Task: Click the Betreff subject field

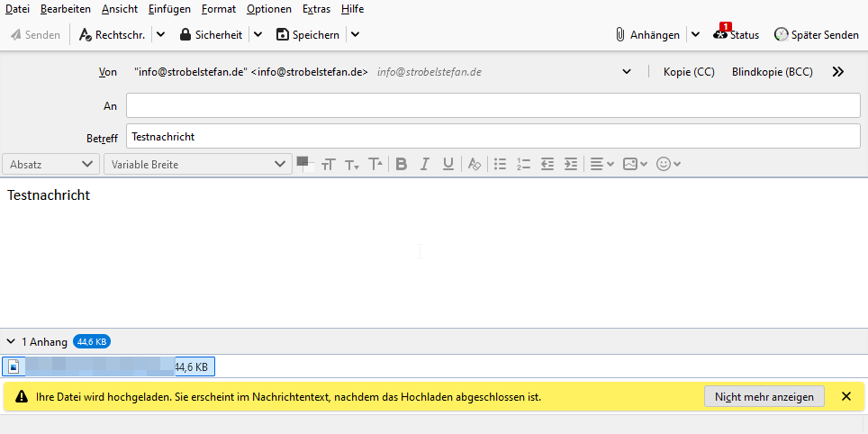Action: point(493,136)
